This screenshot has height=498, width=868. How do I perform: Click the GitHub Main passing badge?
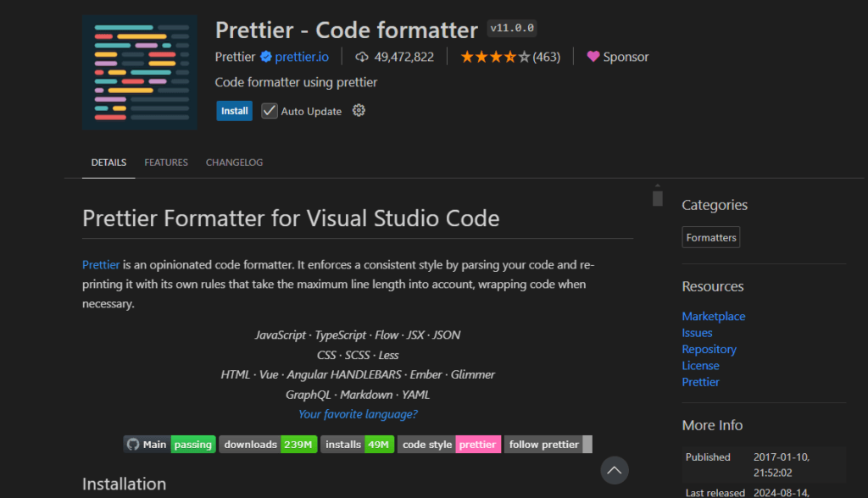pyautogui.click(x=170, y=445)
